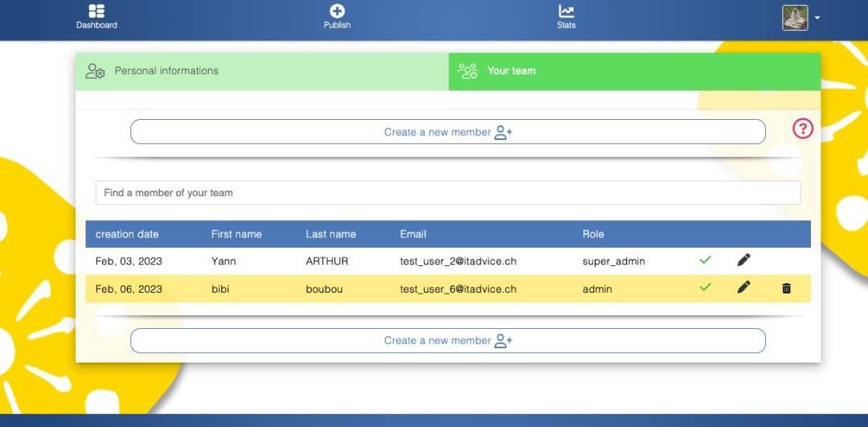The width and height of the screenshot is (868, 427).
Task: Select the test_user_6@itadvice.ch row
Action: (x=448, y=289)
